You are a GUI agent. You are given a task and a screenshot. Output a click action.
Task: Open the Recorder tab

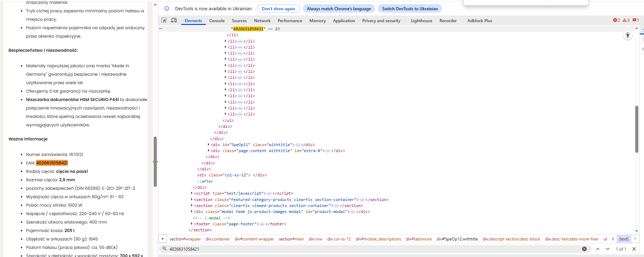tap(448, 21)
